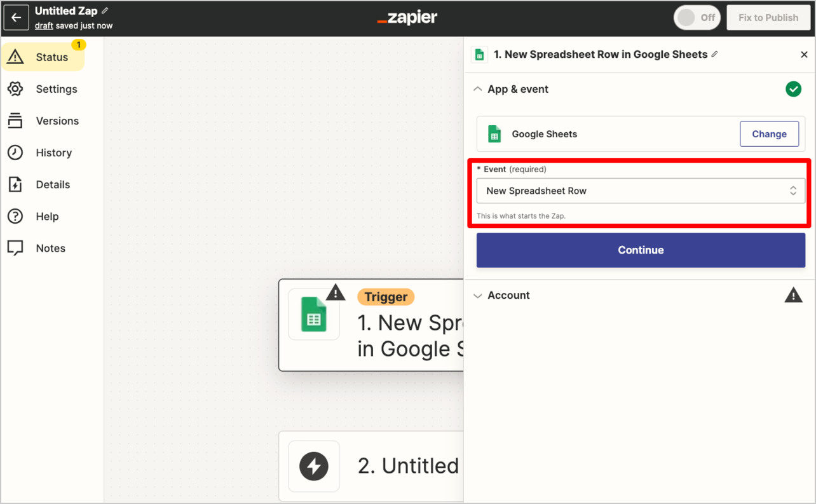This screenshot has width=816, height=504.
Task: Rename step via pencil icon in panel header
Action: (714, 55)
